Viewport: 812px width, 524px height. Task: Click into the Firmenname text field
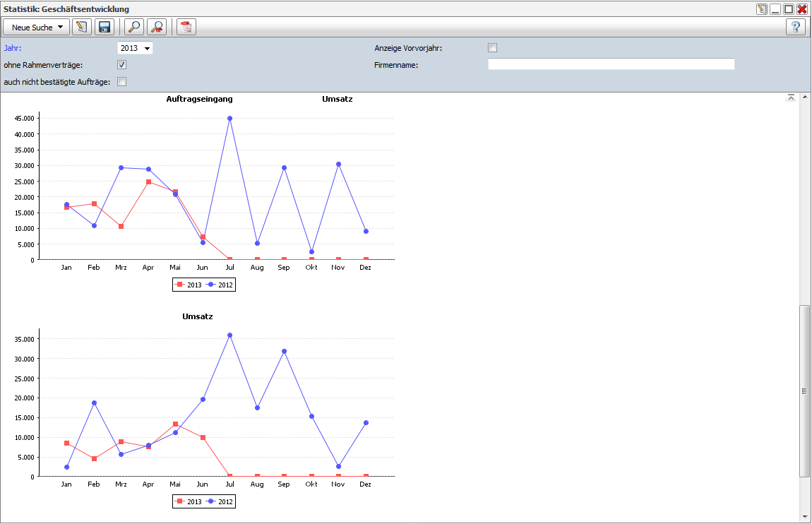(x=611, y=64)
